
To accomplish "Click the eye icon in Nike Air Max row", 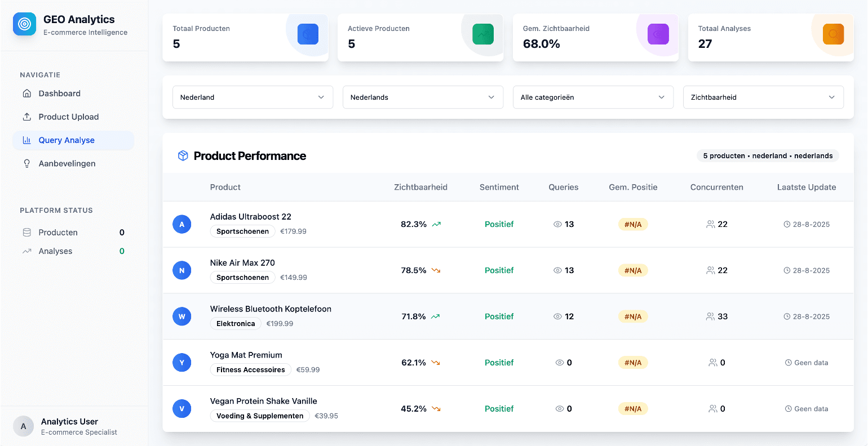I will [557, 270].
